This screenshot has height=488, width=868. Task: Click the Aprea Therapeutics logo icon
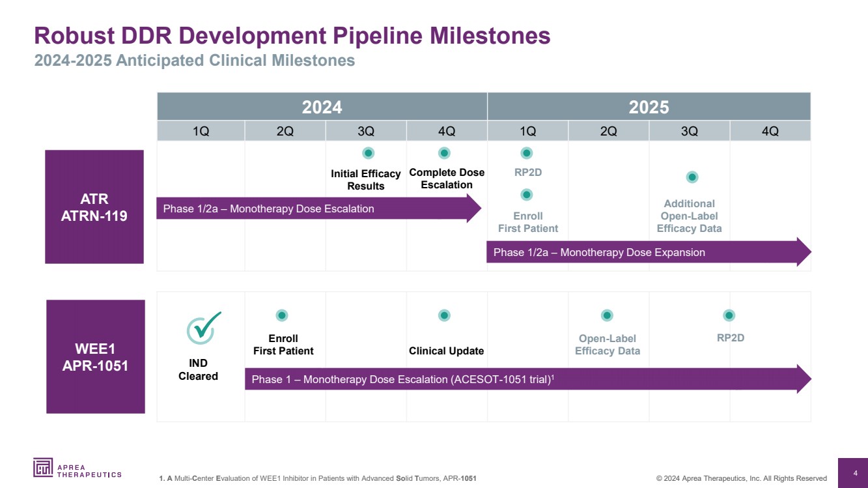[x=43, y=467]
